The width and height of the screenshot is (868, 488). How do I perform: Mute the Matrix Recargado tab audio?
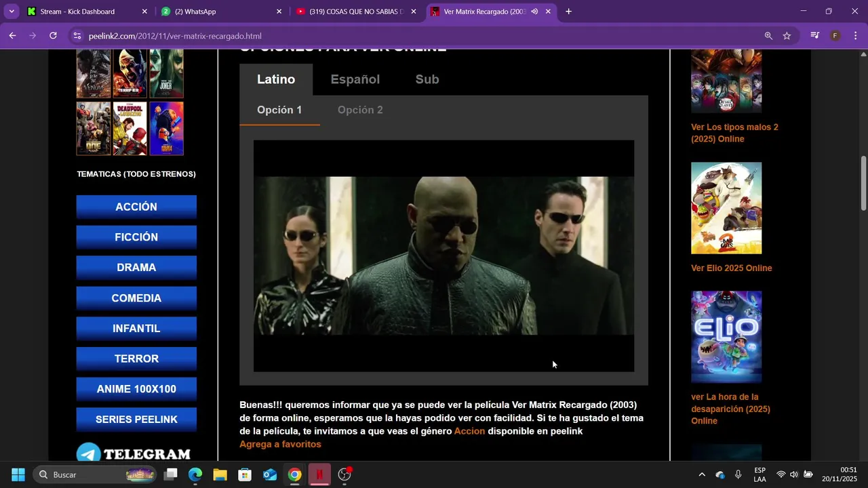[x=534, y=12]
